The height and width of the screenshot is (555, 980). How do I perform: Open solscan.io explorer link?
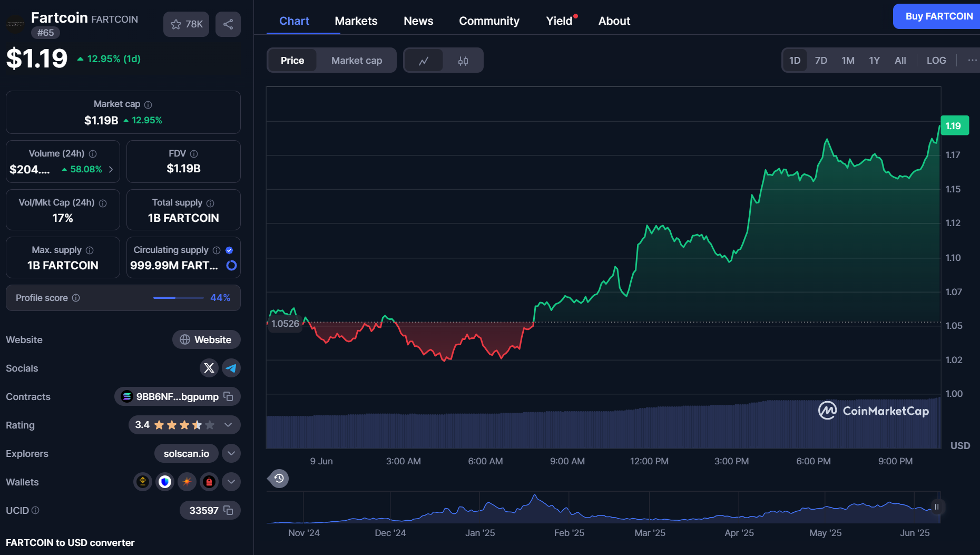(186, 453)
